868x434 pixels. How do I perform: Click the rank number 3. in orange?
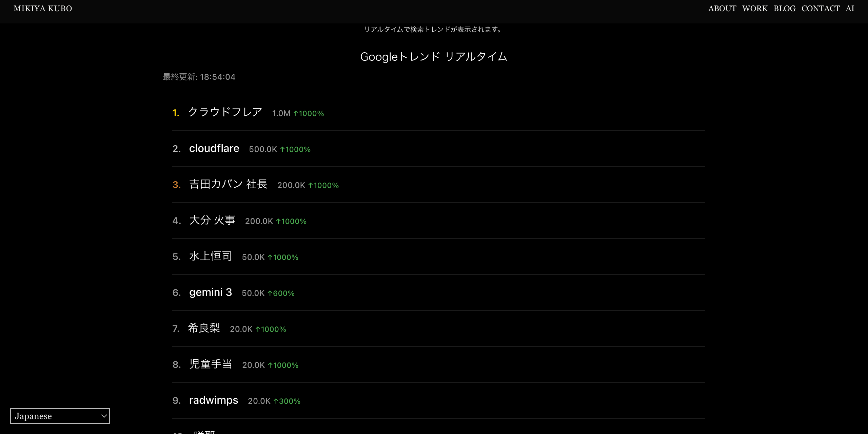176,185
